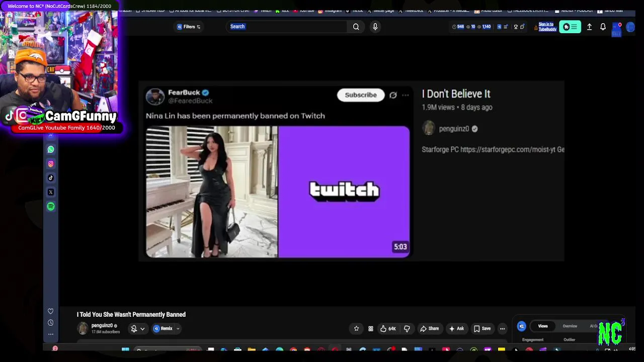Open the account avatar at top right

point(630,28)
